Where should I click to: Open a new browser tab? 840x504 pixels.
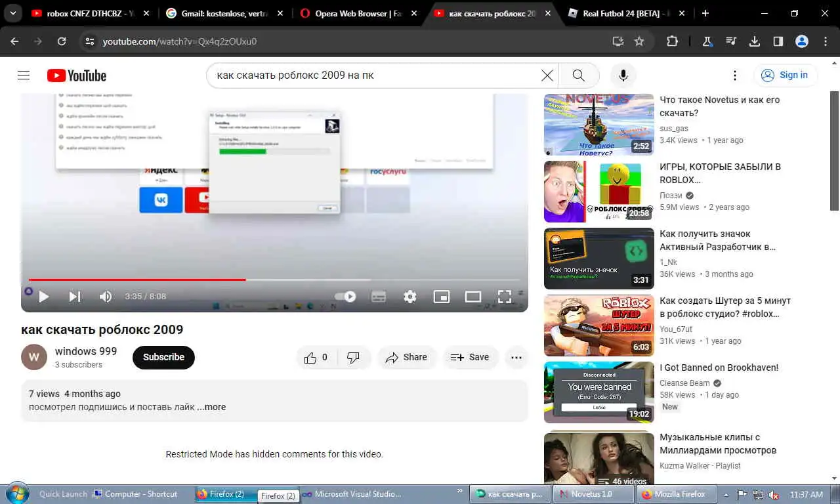pos(705,13)
